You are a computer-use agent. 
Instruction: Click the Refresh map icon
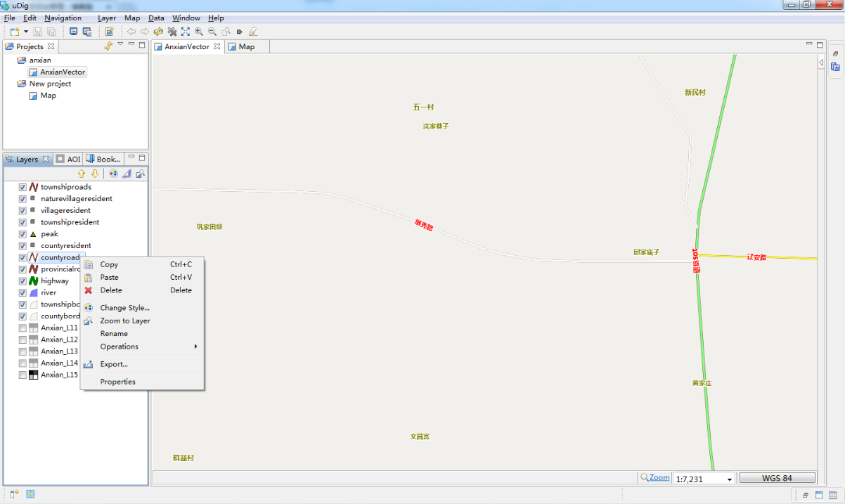(x=158, y=32)
